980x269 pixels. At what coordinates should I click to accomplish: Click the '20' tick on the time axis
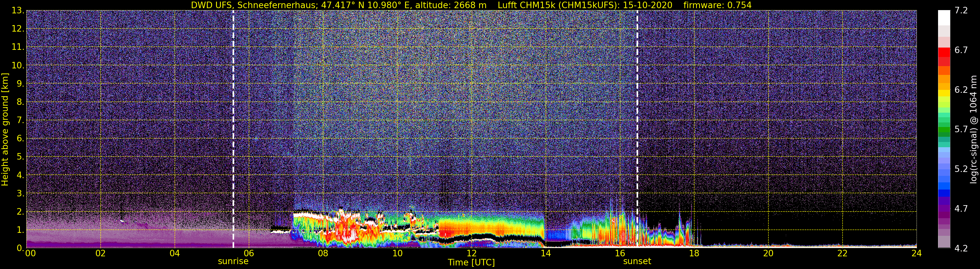(x=768, y=253)
